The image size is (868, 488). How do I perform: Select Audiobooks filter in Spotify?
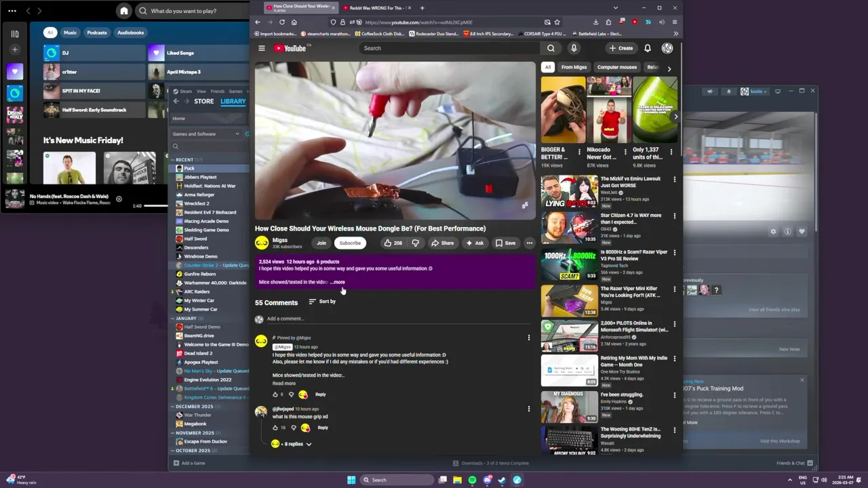click(x=130, y=33)
